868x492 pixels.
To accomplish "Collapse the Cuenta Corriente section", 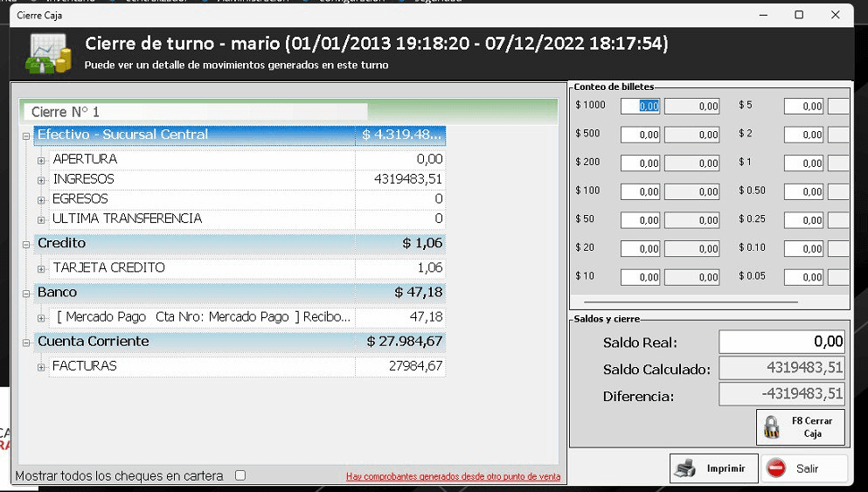I will (26, 342).
